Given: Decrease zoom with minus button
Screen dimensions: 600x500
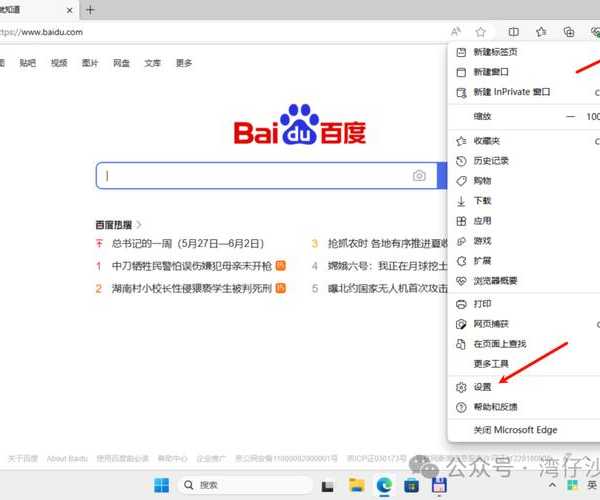Looking at the screenshot, I should 571,116.
